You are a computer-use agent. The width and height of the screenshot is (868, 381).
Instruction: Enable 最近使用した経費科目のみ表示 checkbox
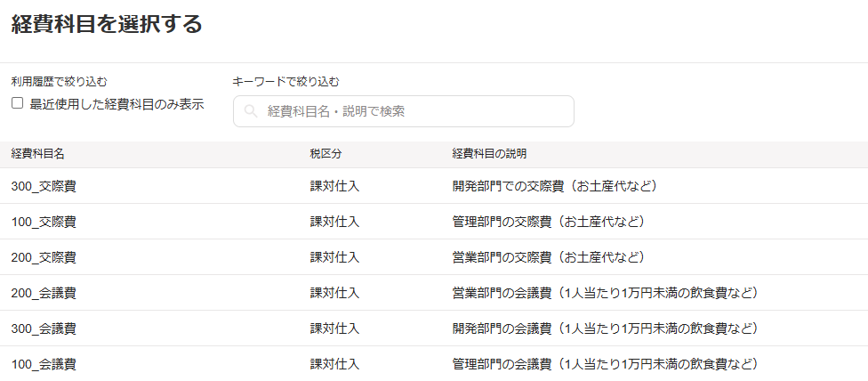17,103
